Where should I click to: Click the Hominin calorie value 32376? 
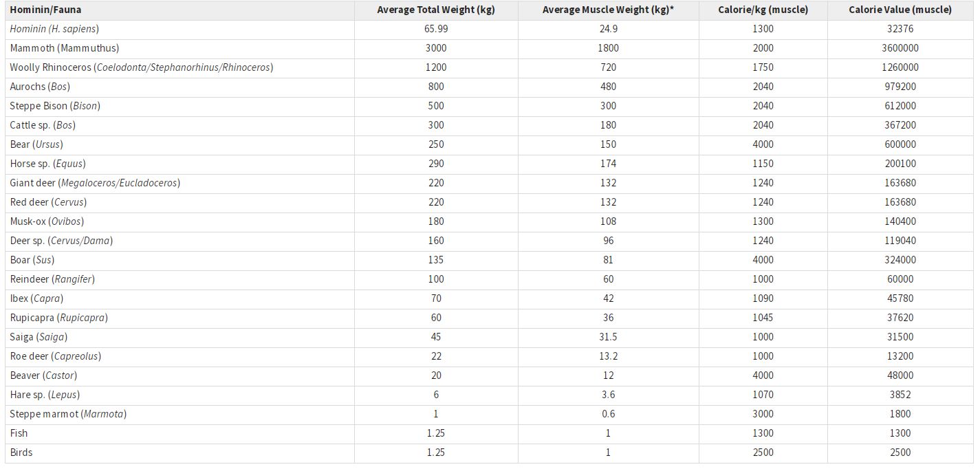[x=900, y=29]
